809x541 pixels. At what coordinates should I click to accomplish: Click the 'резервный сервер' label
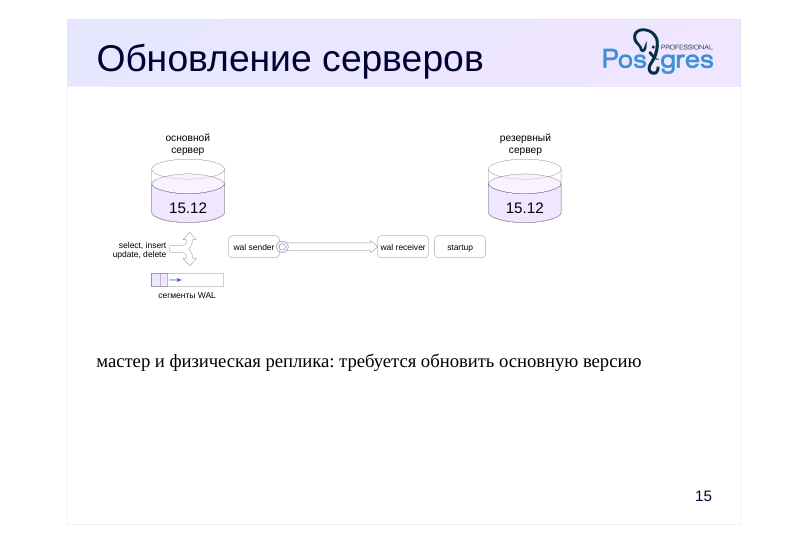click(525, 144)
